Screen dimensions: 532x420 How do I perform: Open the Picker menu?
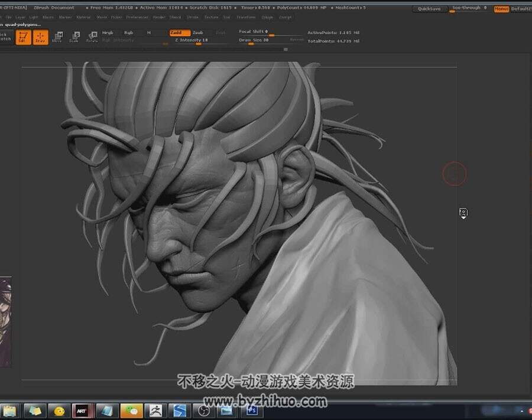tap(116, 17)
